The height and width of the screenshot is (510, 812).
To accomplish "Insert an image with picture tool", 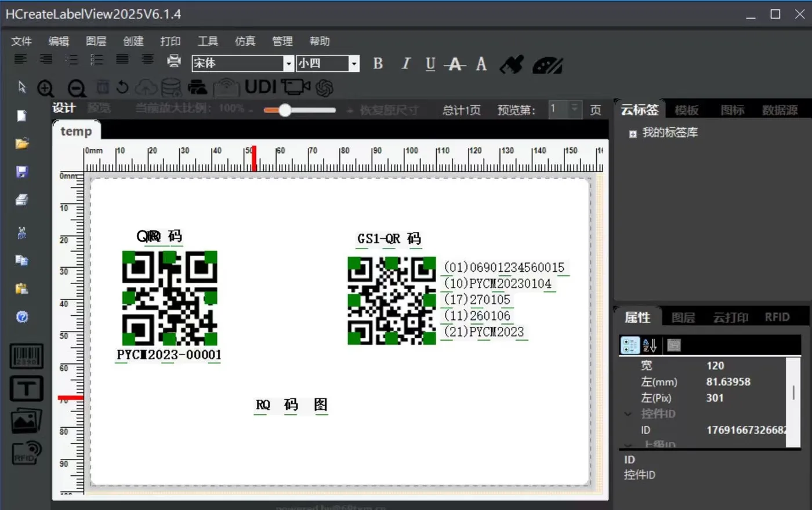I will pos(26,421).
